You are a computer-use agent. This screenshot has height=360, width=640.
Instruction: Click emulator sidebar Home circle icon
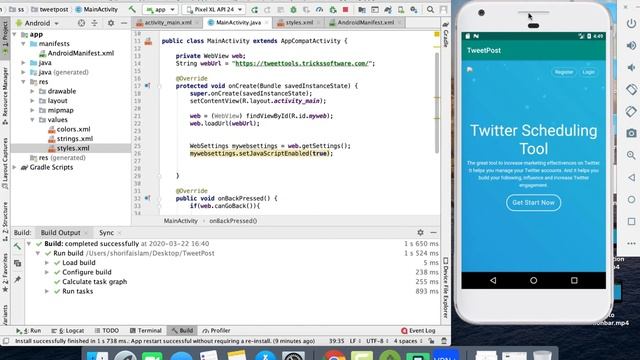click(x=631, y=200)
